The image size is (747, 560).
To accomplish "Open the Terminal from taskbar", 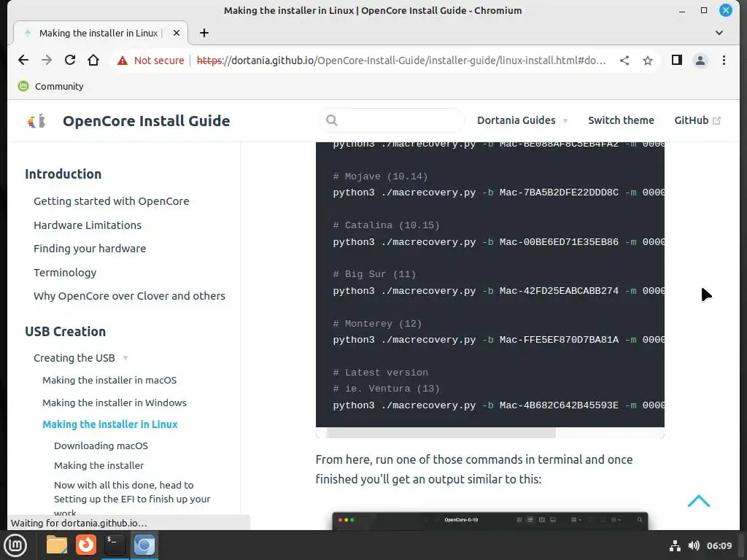I will (115, 545).
